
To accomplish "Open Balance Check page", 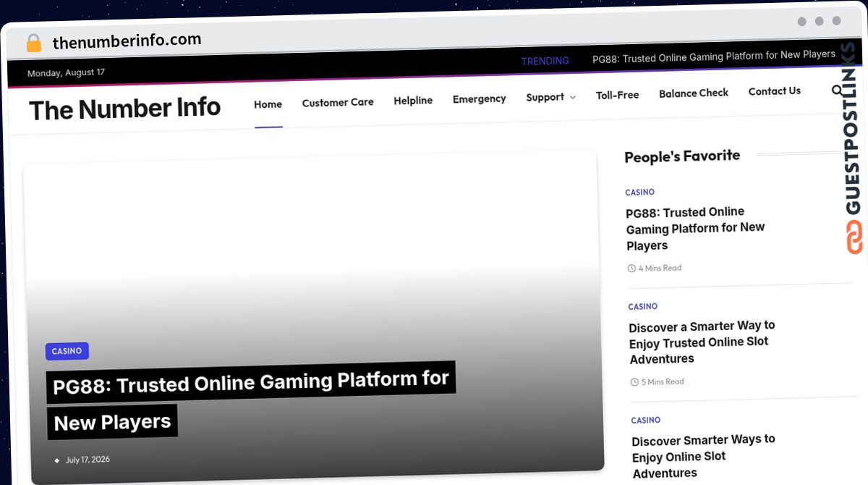I will pos(694,93).
